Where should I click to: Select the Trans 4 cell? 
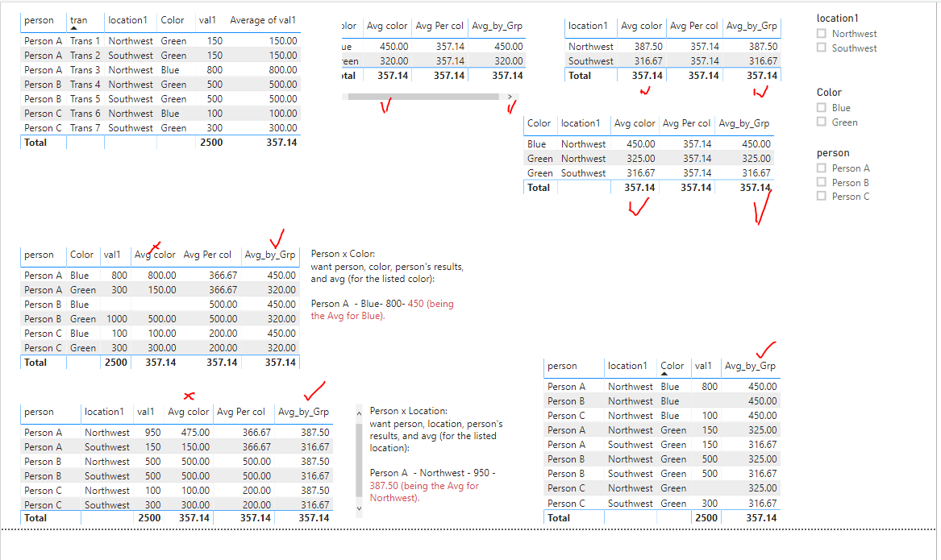(85, 85)
